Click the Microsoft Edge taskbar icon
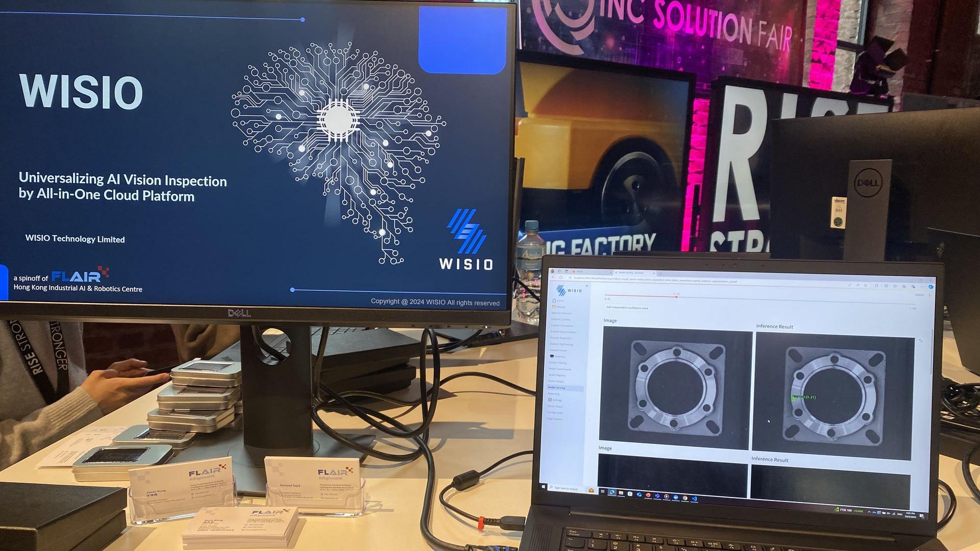Screen dimensions: 980x551 tap(612, 492)
